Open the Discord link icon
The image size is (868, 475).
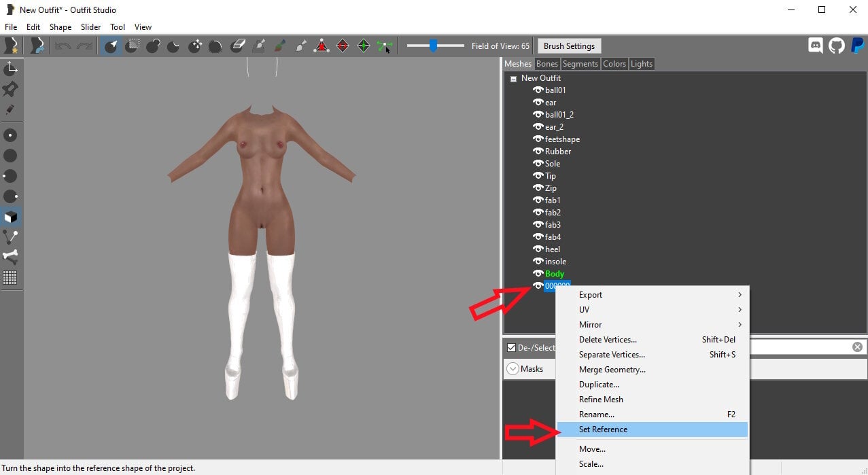[815, 46]
